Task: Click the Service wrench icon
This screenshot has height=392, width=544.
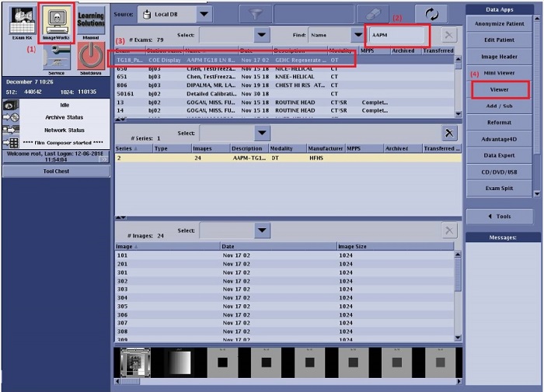Action: (x=56, y=57)
